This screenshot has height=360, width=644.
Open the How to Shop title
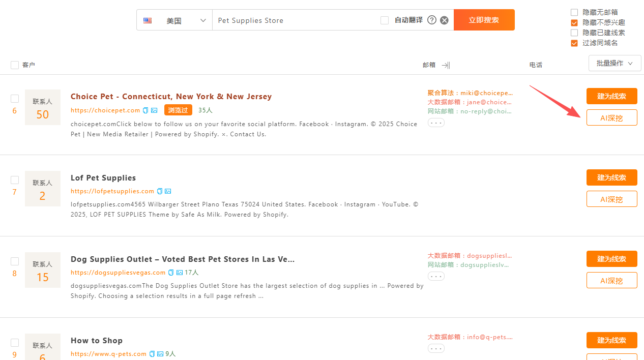click(x=97, y=341)
